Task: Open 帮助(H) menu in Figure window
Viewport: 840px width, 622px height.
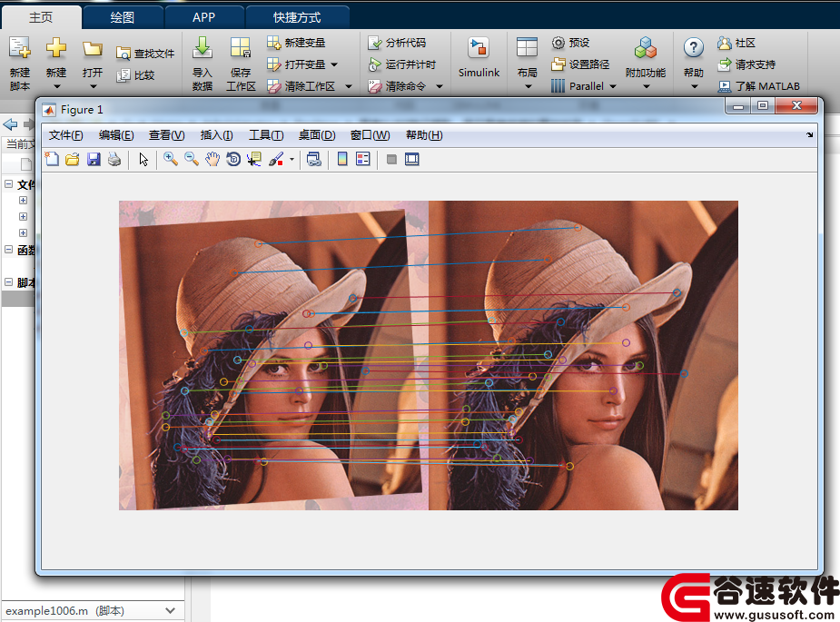Action: point(424,135)
